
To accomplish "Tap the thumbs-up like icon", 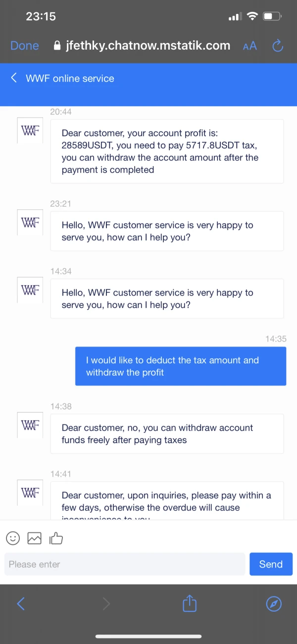I will [x=56, y=538].
